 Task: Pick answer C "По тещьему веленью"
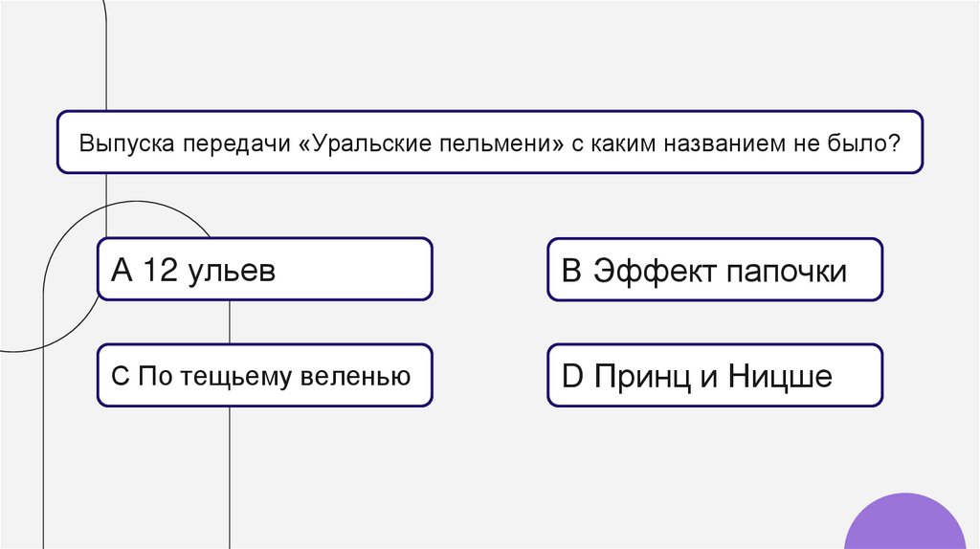pyautogui.click(x=265, y=376)
